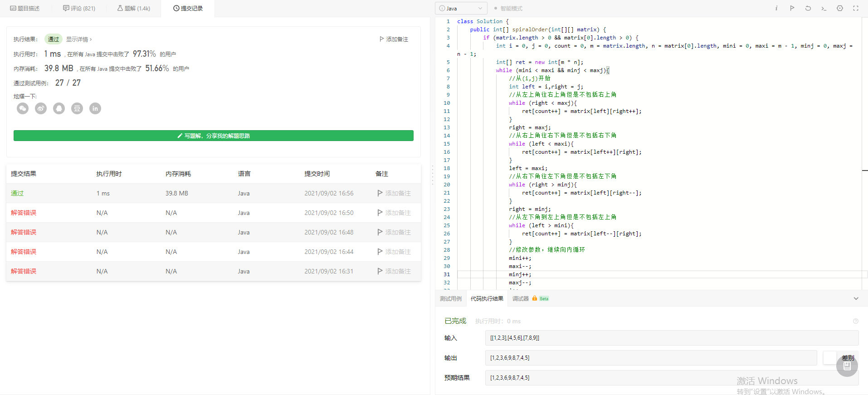
Task: Click the 97.31% runtime percentile
Action: point(144,54)
